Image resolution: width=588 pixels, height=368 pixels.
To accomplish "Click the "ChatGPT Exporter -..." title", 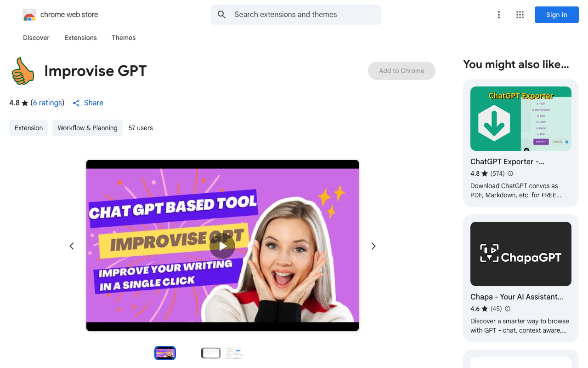I will click(508, 162).
